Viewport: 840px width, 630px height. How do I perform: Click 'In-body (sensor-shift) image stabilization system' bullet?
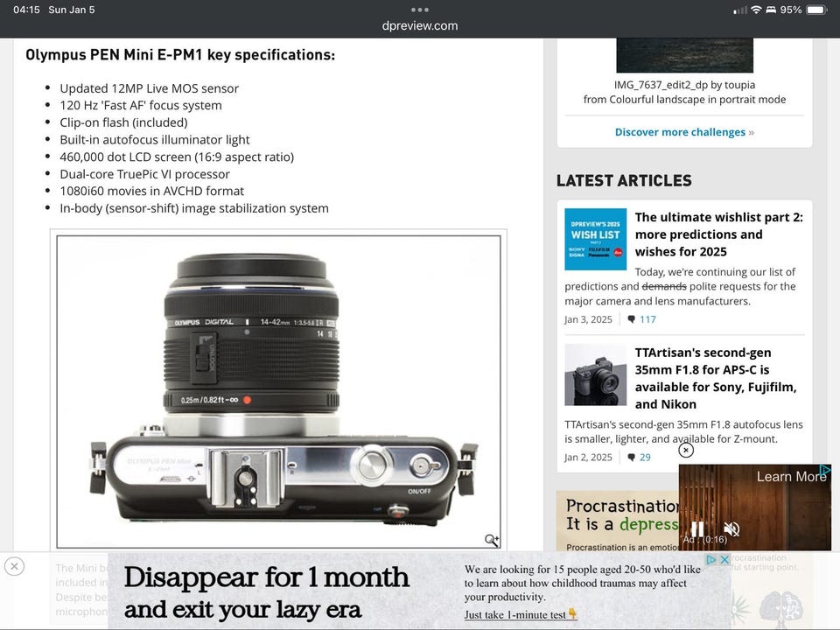pos(194,208)
